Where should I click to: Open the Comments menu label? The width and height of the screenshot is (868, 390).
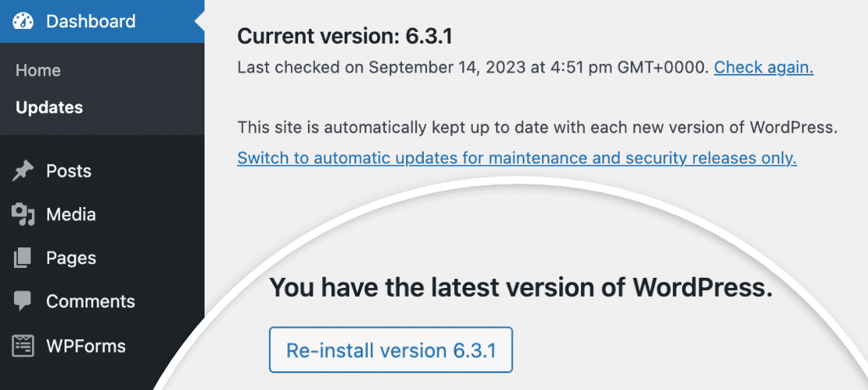click(x=90, y=301)
